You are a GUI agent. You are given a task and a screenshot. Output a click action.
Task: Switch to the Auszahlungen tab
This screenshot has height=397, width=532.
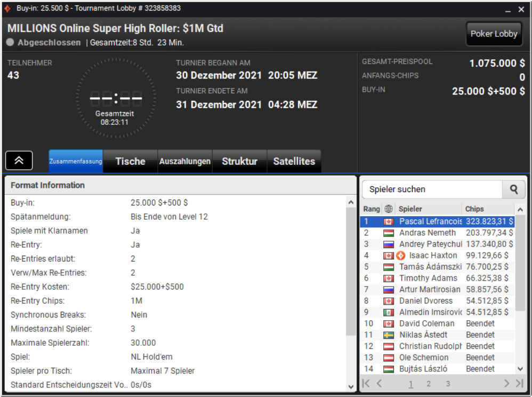point(185,161)
